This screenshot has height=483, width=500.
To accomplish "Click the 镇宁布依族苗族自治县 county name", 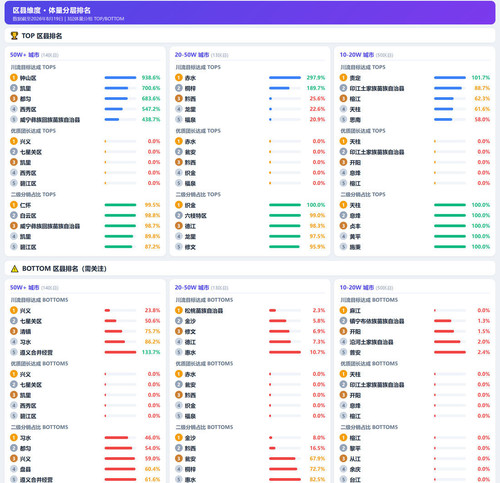I will coord(377,321).
